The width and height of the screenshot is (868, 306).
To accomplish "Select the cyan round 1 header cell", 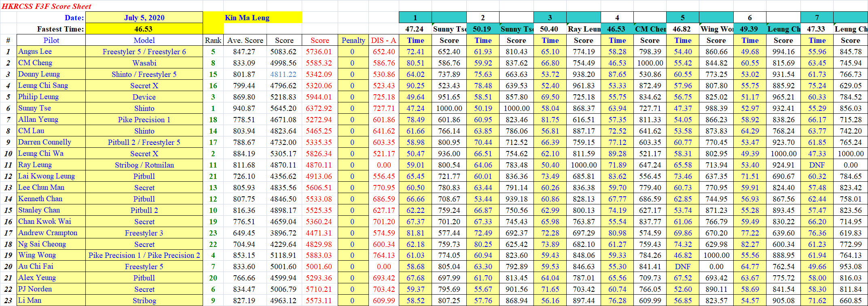I will 415,17.
